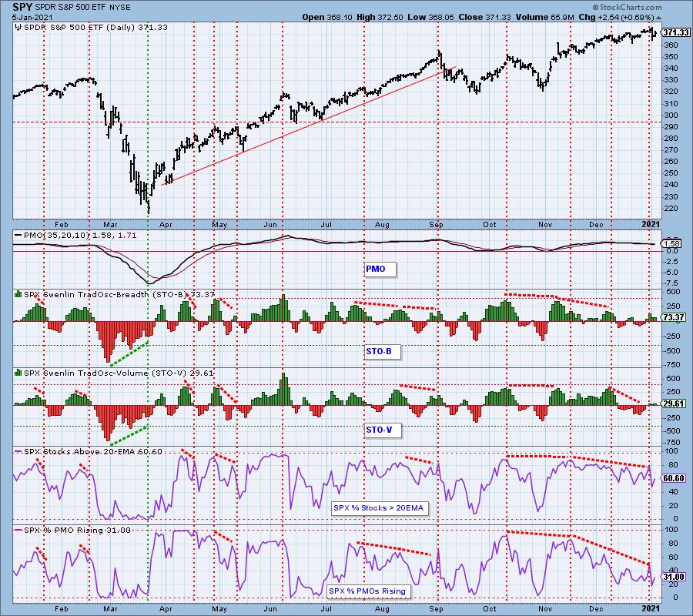Screen dimensions: 693x616
Task: Click the High 372.50 reading
Action: point(380,17)
